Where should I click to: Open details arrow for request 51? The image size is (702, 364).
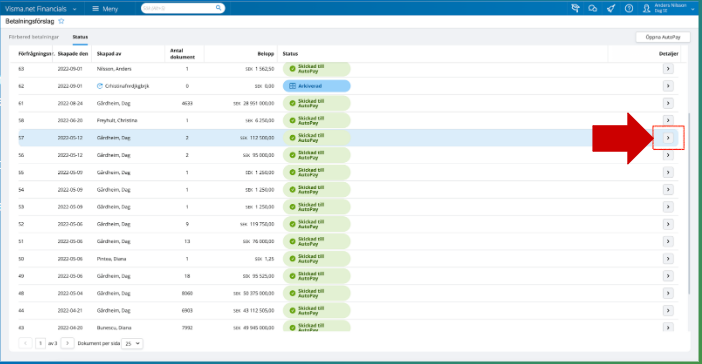(668, 241)
